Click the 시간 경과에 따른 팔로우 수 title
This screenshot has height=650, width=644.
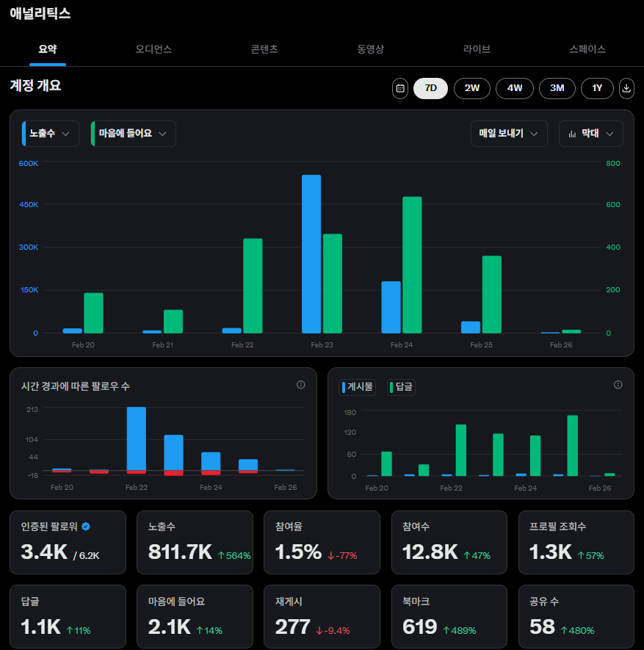tap(76, 386)
